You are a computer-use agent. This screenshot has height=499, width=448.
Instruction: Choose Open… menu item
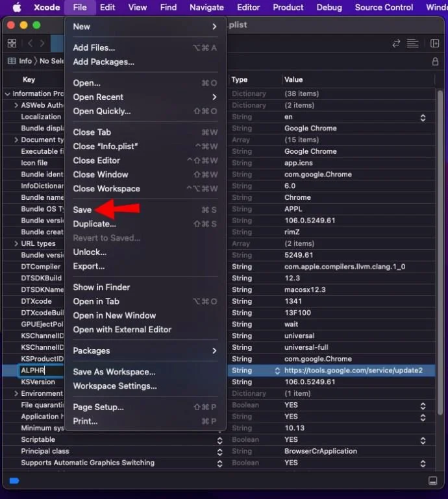click(x=145, y=83)
